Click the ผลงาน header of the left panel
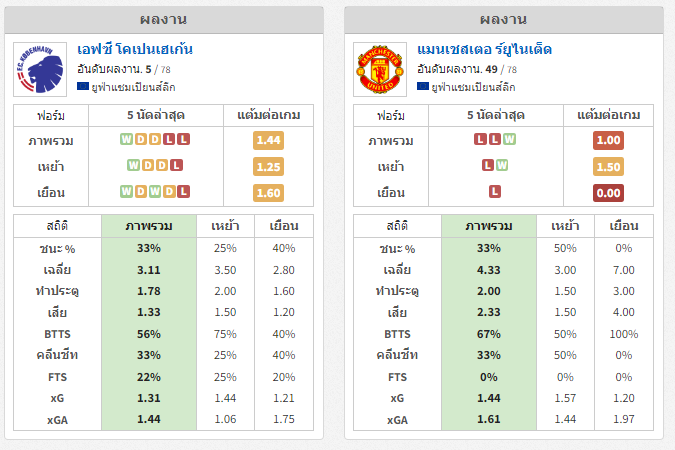This screenshot has height=450, width=675. (x=164, y=20)
